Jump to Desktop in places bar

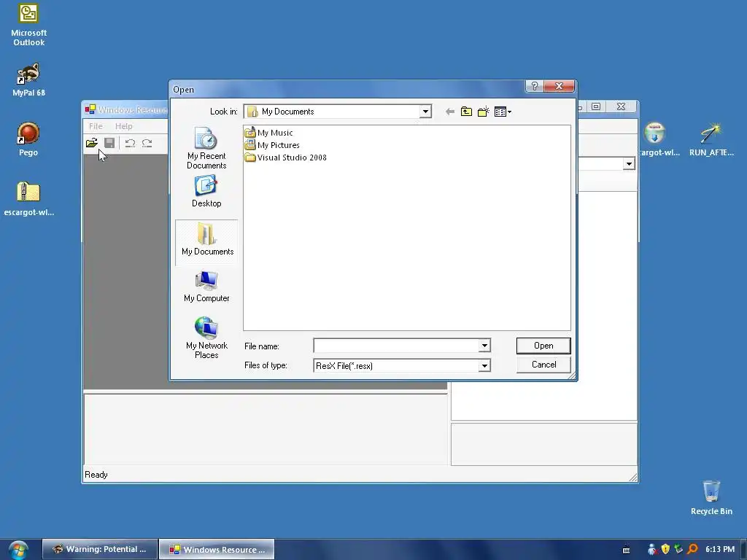(206, 191)
